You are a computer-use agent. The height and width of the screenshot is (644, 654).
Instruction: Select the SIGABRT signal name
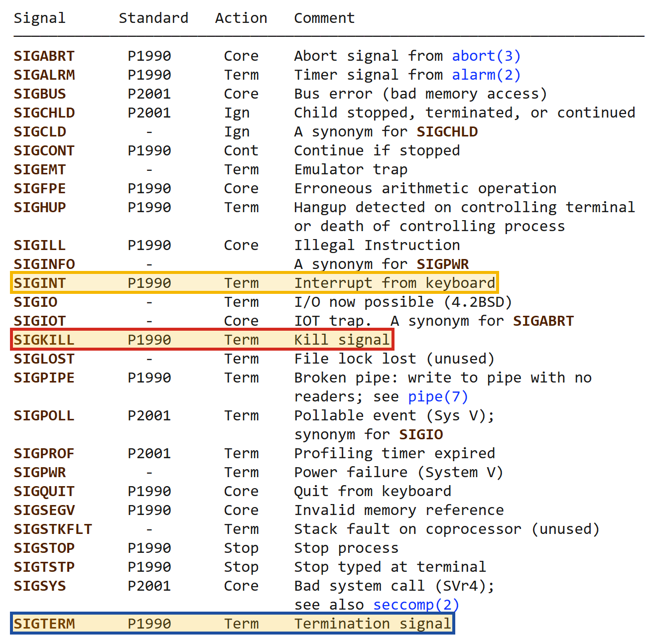(44, 56)
